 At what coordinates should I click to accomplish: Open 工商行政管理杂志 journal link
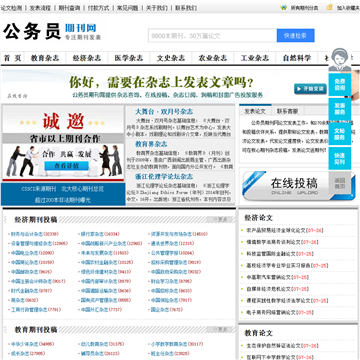(29, 309)
